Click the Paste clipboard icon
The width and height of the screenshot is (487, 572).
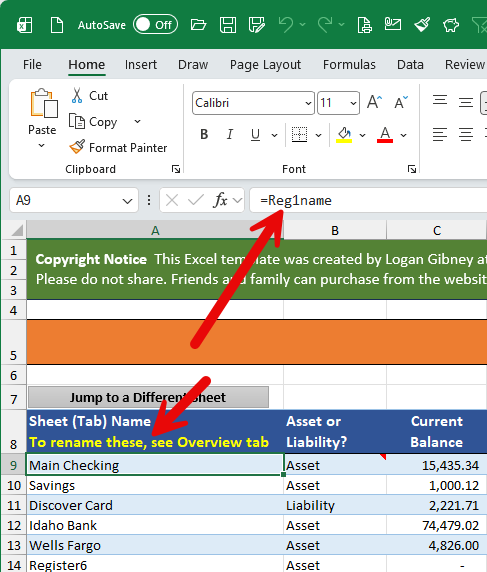[x=44, y=104]
